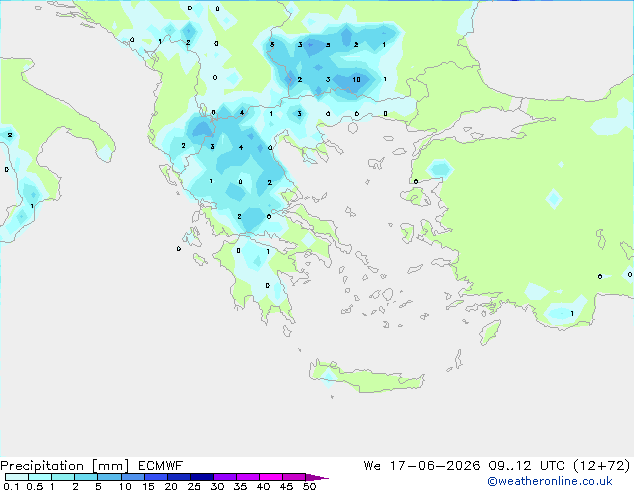Select the 30–35 mm purple legend swatch
Screen dimensions: 634x490
(x=225, y=477)
